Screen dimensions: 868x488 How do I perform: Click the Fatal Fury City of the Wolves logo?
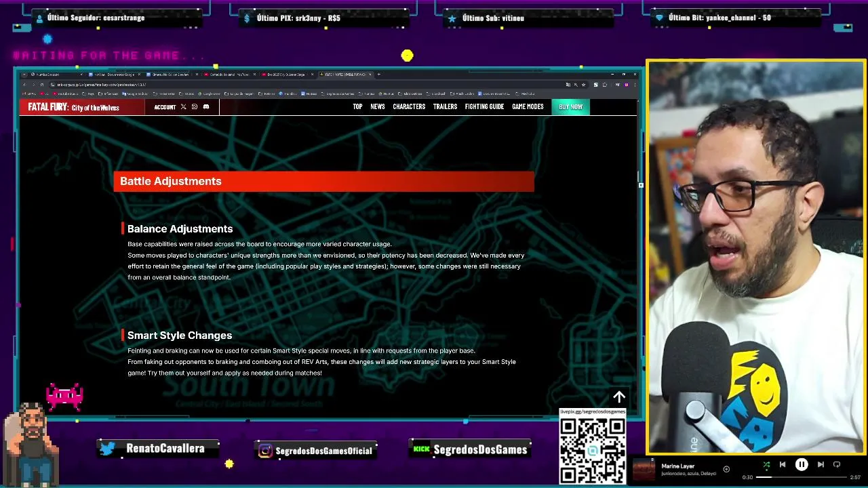74,107
